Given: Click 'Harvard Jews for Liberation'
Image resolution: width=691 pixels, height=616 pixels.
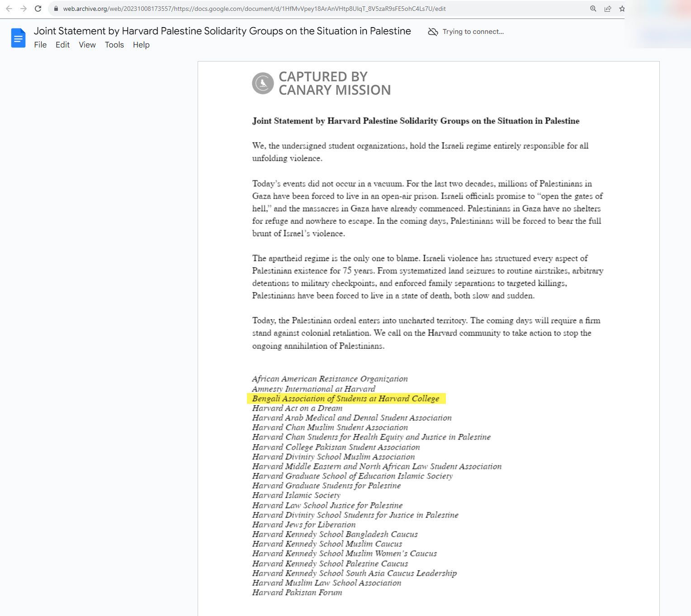Looking at the screenshot, I should coord(304,525).
